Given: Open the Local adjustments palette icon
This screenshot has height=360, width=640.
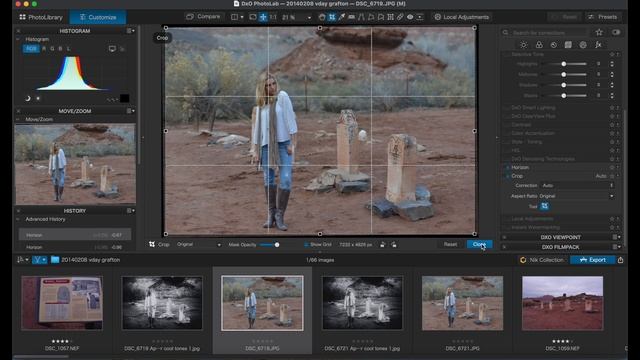Looking at the screenshot, I should pyautogui.click(x=583, y=44).
